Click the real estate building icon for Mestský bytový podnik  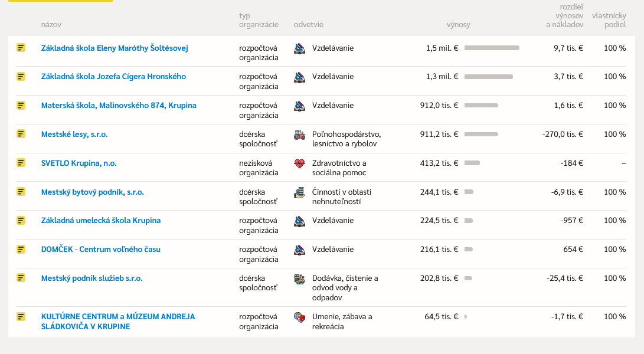point(299,192)
